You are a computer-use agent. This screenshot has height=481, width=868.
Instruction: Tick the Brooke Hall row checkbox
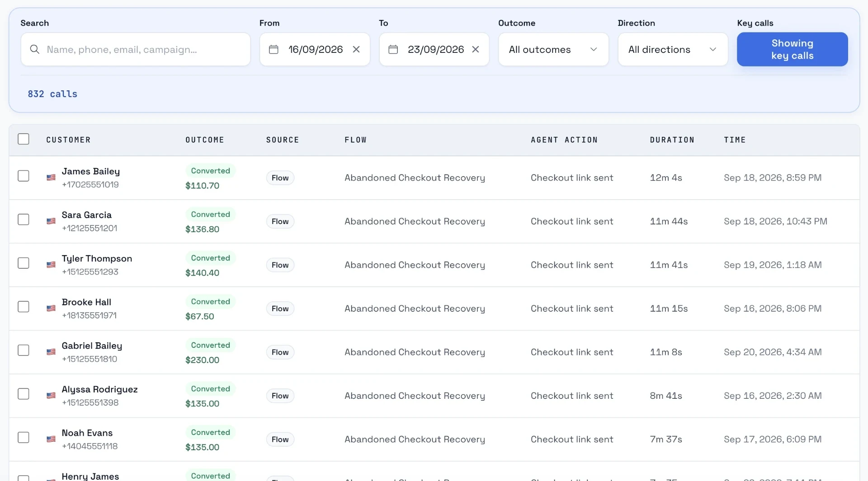tap(24, 307)
